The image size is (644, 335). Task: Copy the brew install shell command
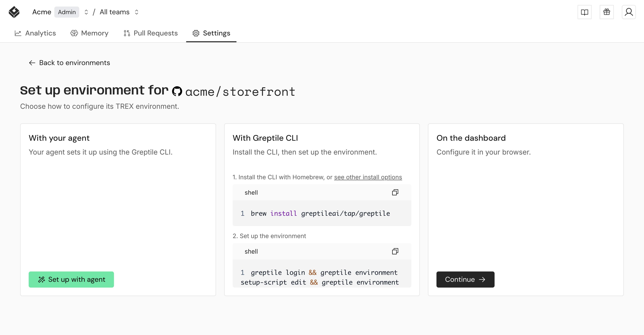(x=395, y=192)
